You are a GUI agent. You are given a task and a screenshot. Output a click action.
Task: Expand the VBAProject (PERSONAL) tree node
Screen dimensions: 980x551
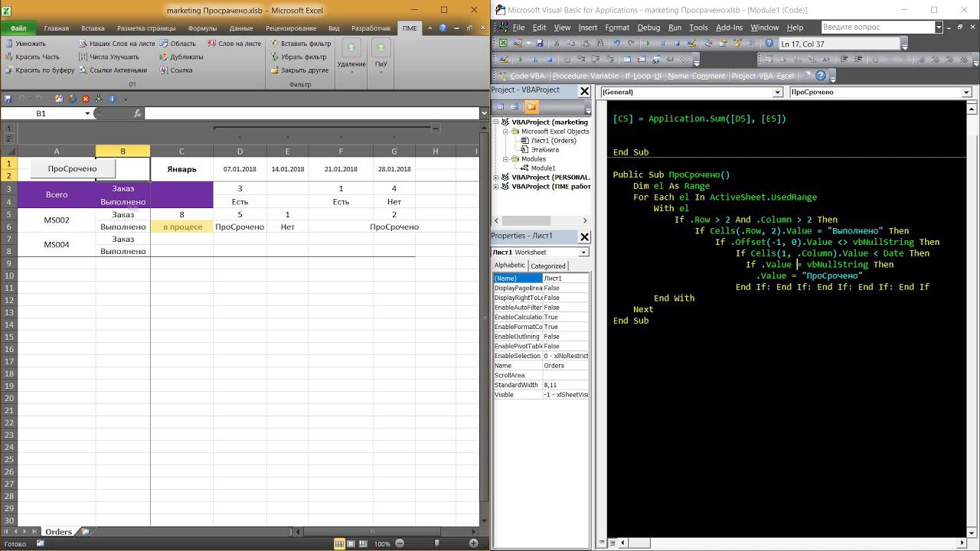[496, 178]
